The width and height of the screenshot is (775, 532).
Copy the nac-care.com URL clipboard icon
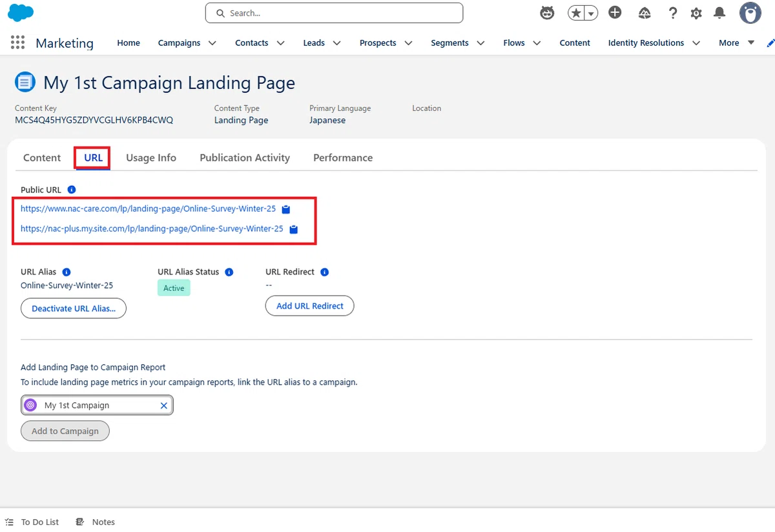pyautogui.click(x=286, y=209)
